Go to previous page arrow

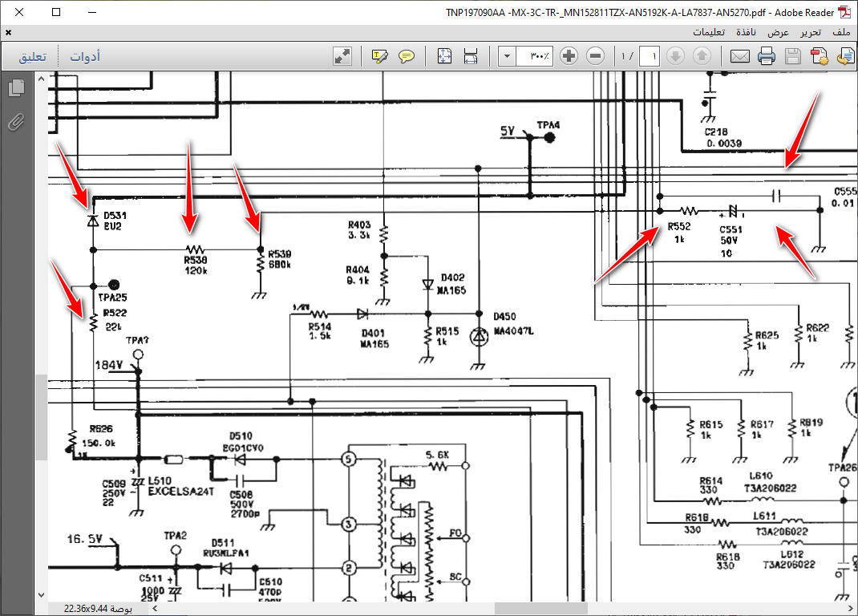702,56
